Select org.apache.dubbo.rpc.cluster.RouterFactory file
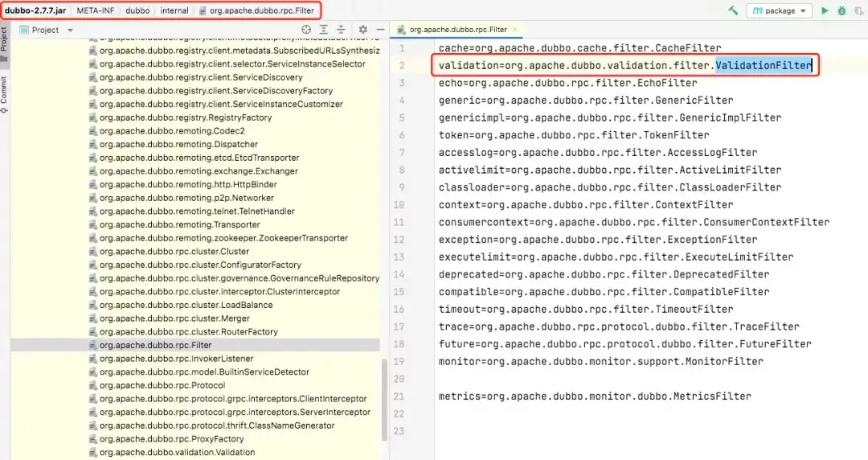868x460 pixels. [189, 331]
